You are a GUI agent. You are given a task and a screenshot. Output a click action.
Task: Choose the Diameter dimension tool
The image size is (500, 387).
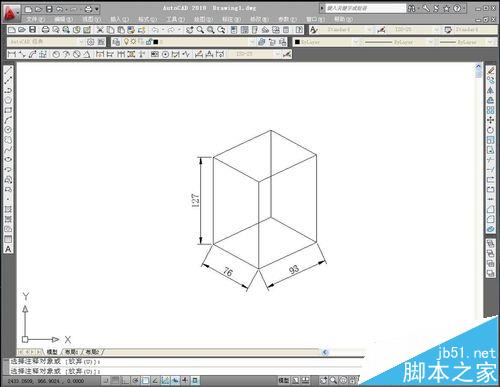tap(77, 54)
